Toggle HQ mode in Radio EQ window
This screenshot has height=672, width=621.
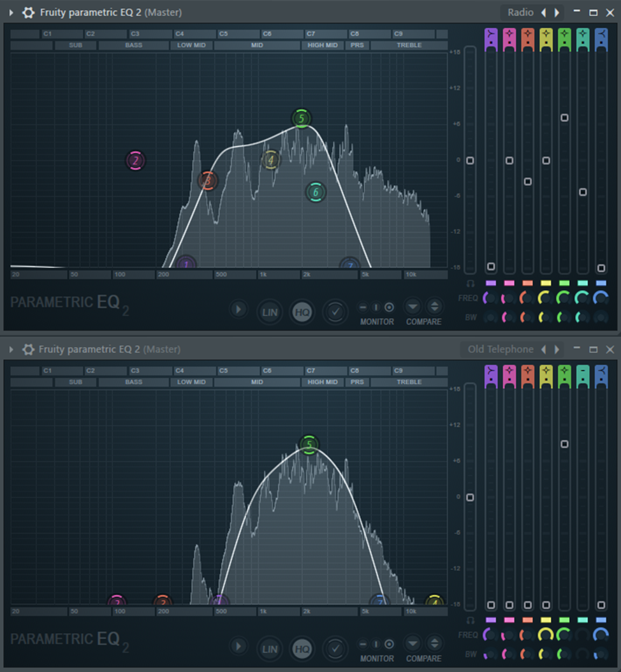[x=302, y=311]
